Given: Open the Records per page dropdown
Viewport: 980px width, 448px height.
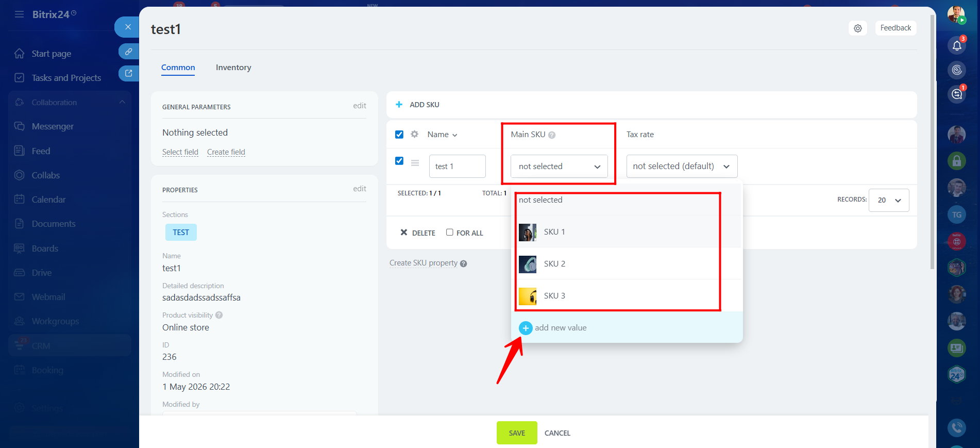Looking at the screenshot, I should [889, 200].
